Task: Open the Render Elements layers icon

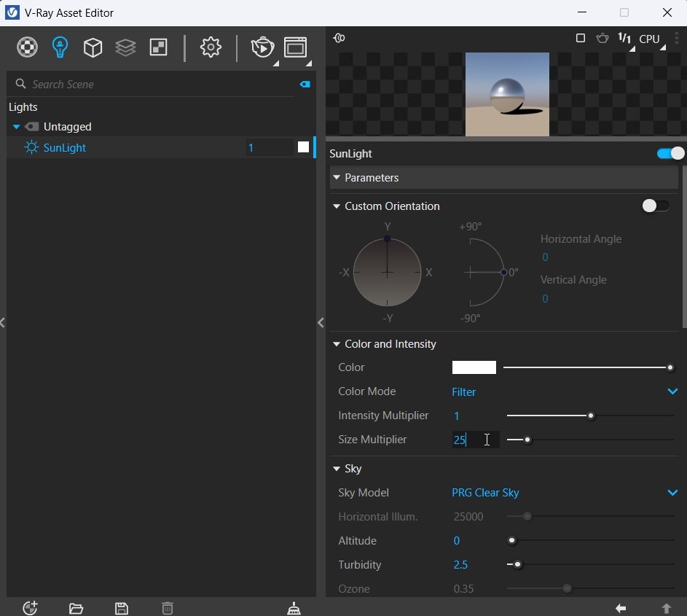Action: (125, 47)
